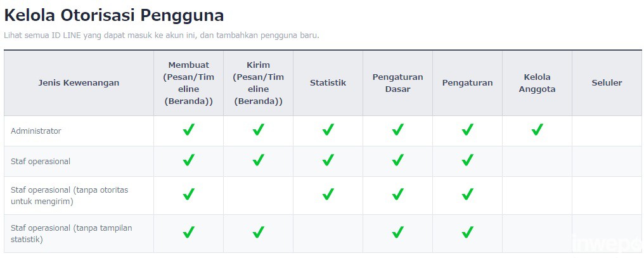Click the Jenis Kewenangan column header

pos(79,83)
